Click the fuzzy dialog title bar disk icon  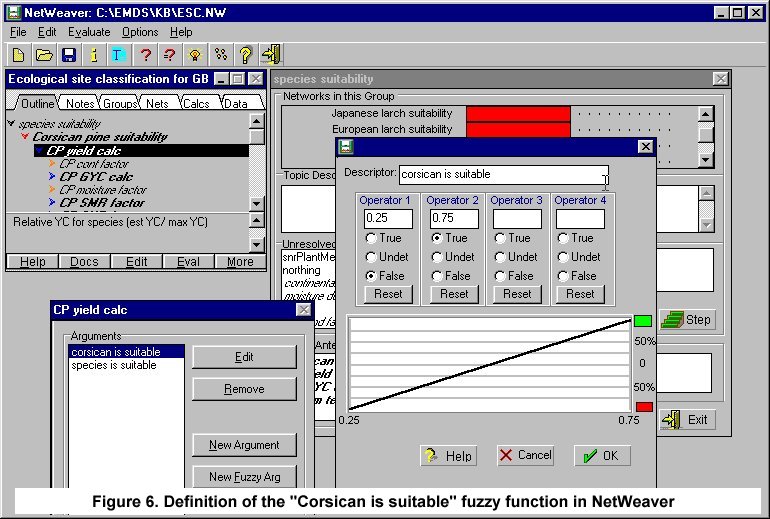346,146
